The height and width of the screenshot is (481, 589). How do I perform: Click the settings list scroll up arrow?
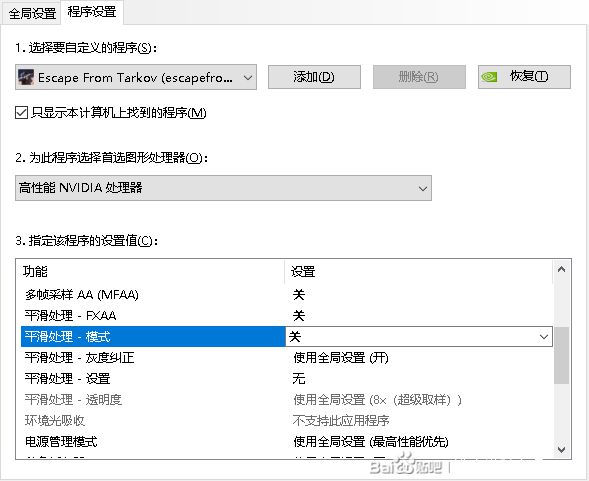(562, 269)
